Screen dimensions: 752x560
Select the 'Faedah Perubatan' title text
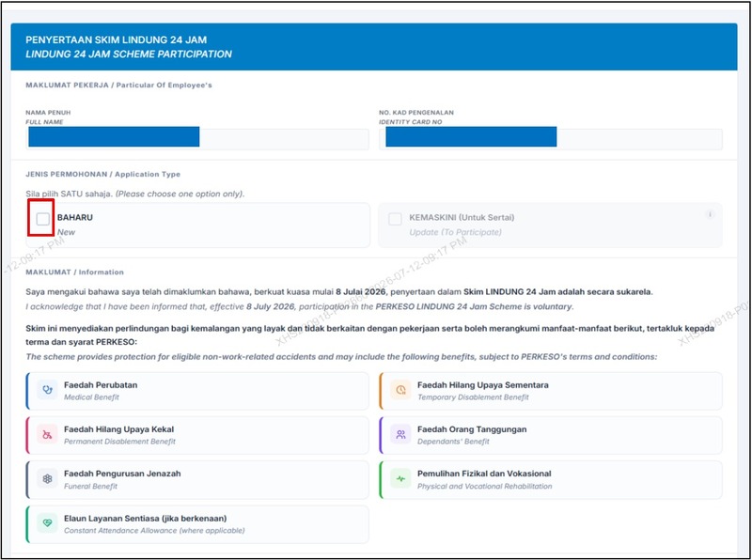[x=101, y=385]
